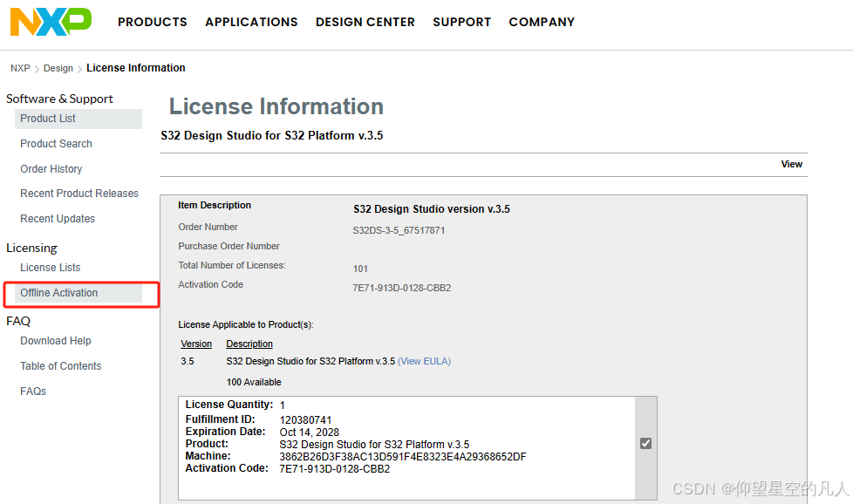This screenshot has height=504, width=853.
Task: Click the License Information page heading
Action: coord(276,106)
